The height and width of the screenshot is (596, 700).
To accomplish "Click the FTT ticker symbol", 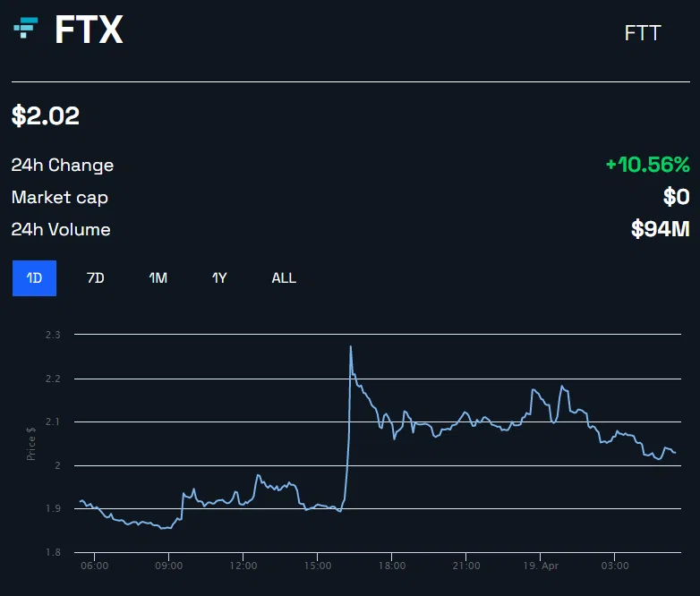I will pyautogui.click(x=643, y=33).
